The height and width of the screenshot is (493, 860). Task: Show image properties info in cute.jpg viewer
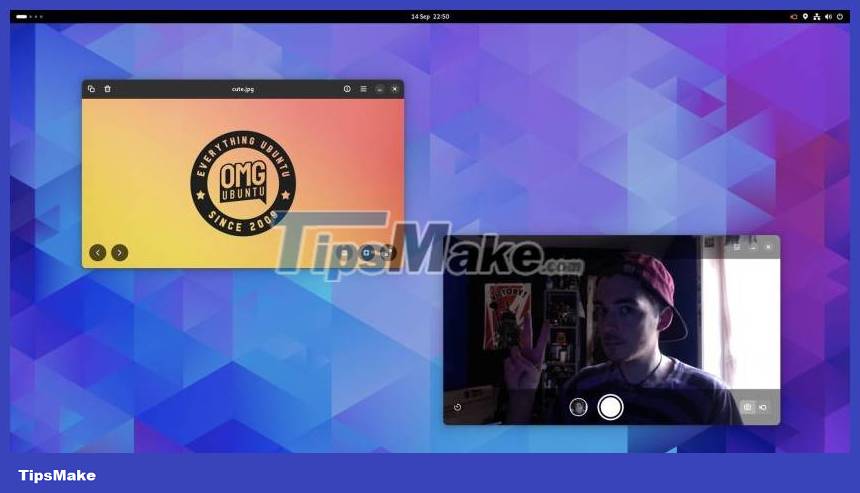coord(347,89)
